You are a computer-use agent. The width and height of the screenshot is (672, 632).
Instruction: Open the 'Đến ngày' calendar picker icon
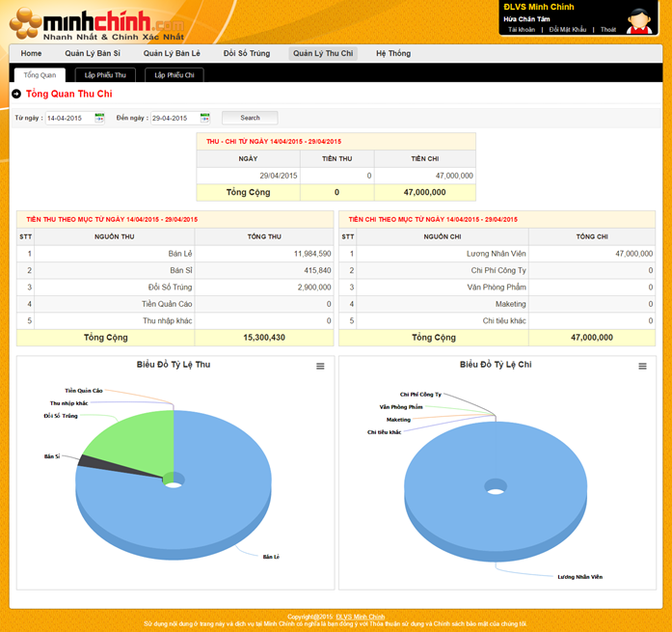pos(204,118)
